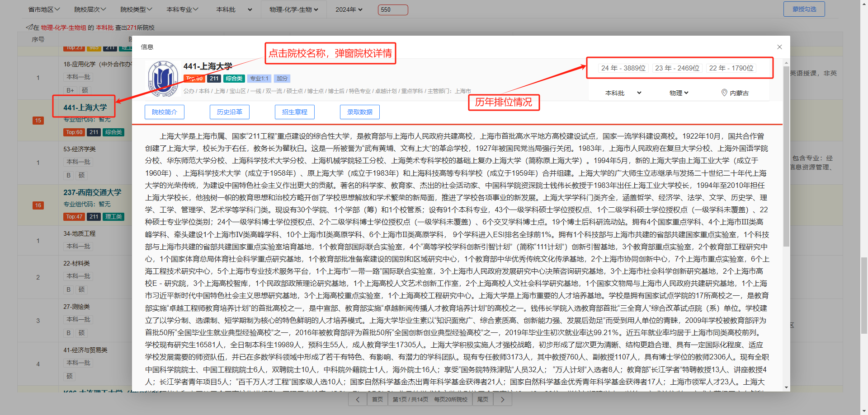Click the 211 badge in popup header
The height and width of the screenshot is (415, 868).
coord(214,79)
